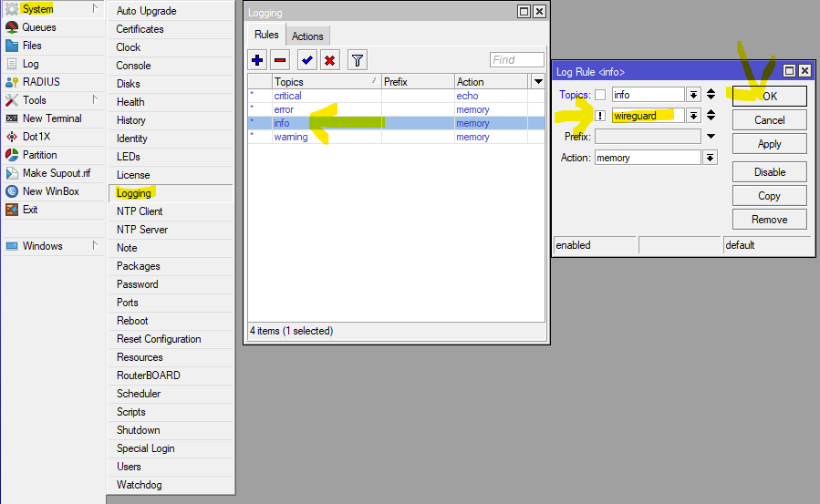Click the info topic input field

click(x=648, y=95)
